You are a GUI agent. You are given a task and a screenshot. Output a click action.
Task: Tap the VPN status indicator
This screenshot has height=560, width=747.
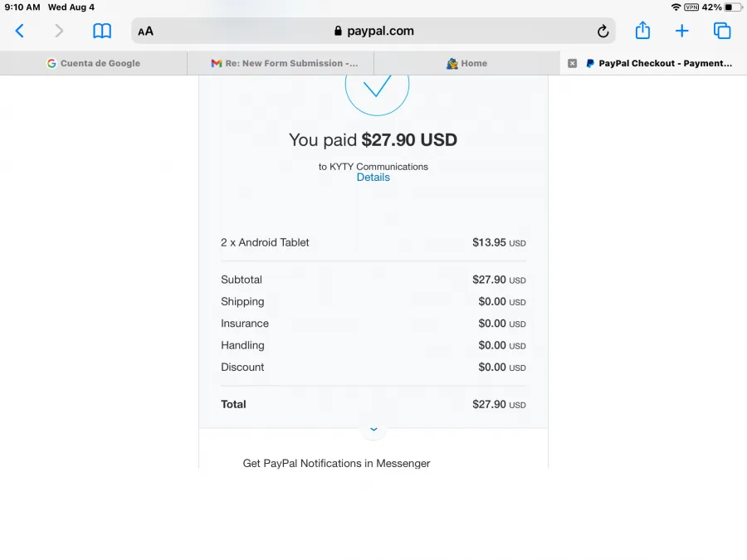[691, 7]
